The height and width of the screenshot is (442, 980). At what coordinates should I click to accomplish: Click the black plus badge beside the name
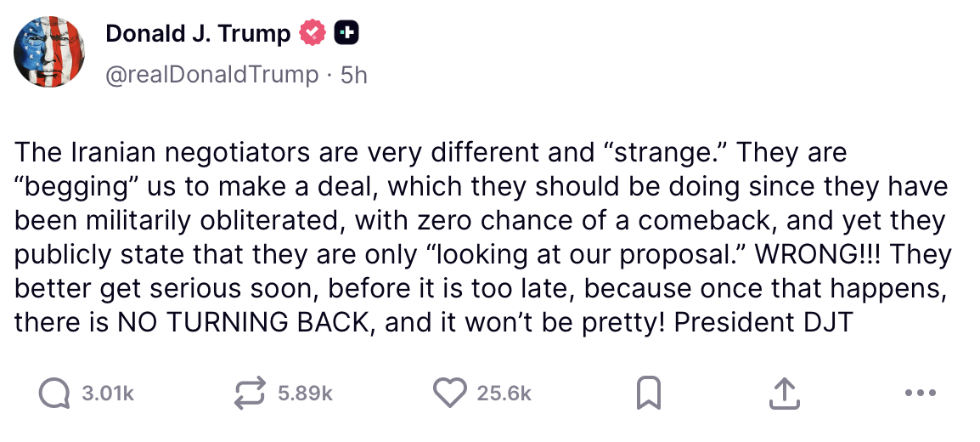point(346,34)
